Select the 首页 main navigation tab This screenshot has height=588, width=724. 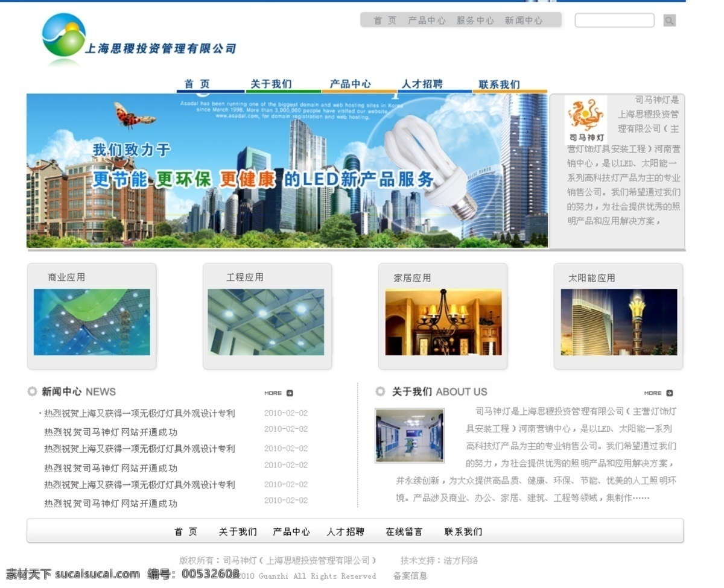point(197,84)
